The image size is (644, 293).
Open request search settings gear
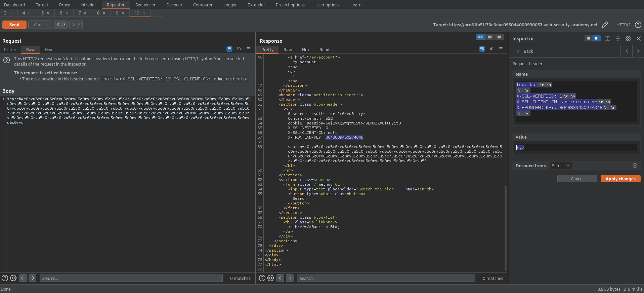point(13,278)
